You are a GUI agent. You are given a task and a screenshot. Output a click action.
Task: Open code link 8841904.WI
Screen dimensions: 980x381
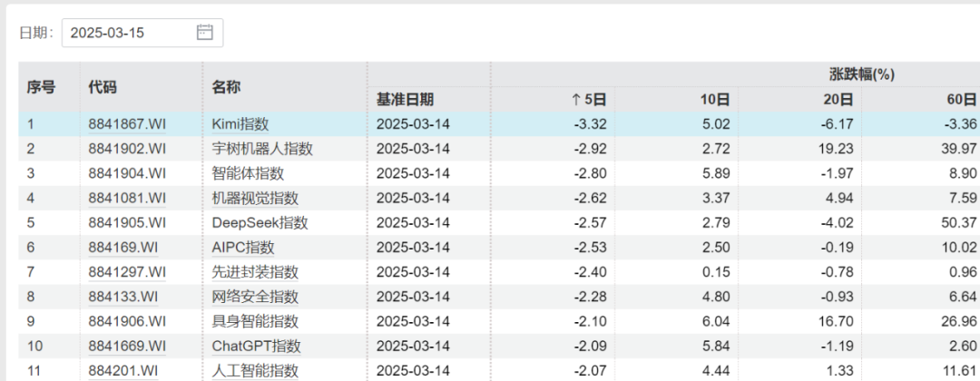pyautogui.click(x=127, y=173)
